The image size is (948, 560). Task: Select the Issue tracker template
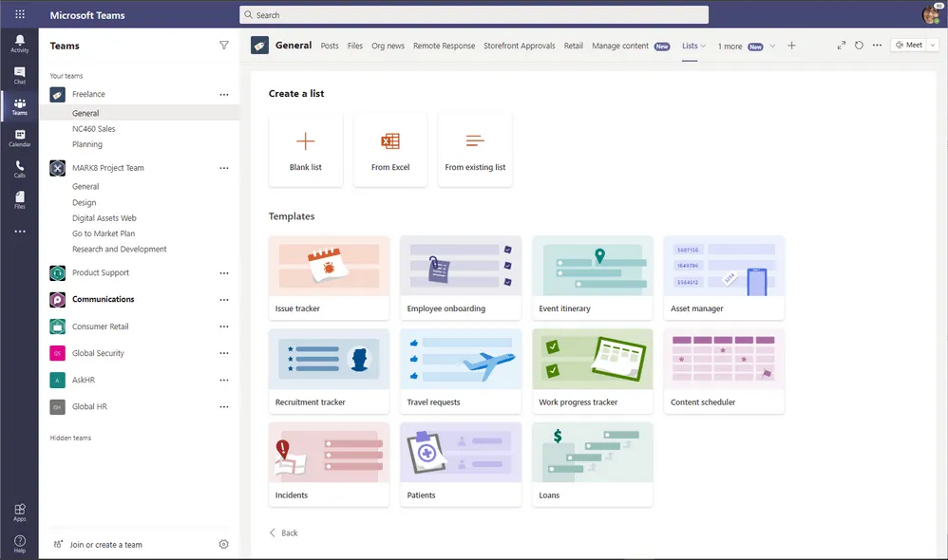[329, 275]
